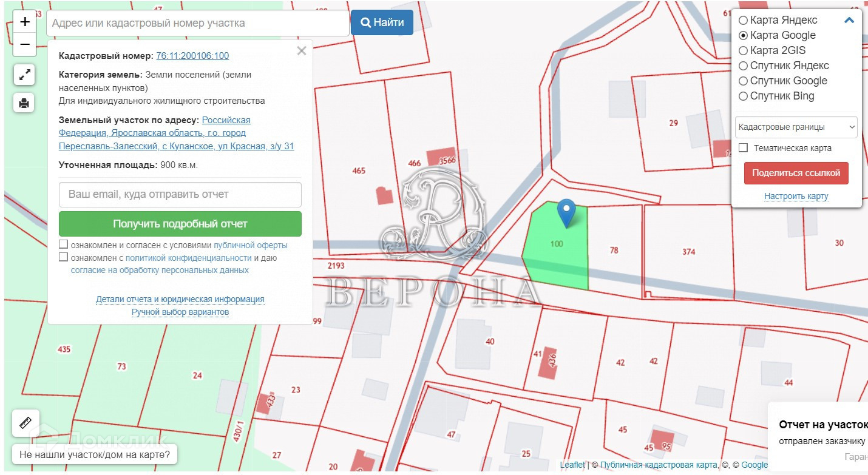The width and height of the screenshot is (868, 475).
Task: Collapse the map layers panel chevron
Action: 849,20
